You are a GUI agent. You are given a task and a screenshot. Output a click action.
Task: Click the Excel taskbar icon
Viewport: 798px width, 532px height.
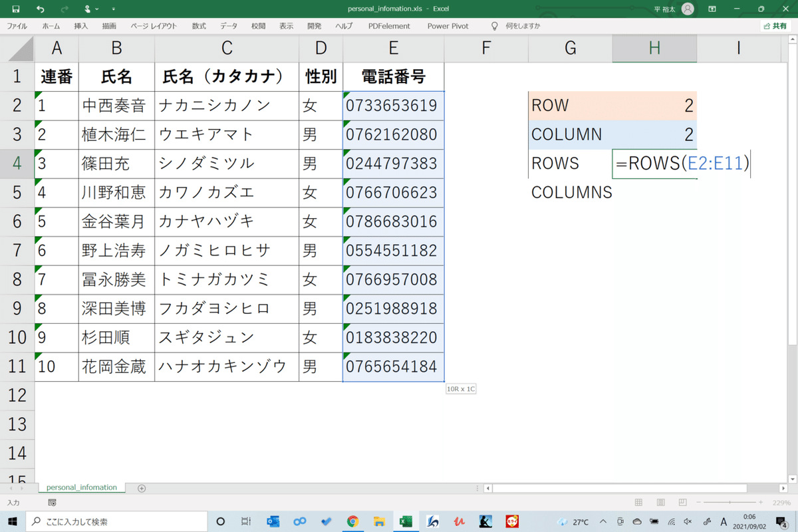[x=406, y=521]
